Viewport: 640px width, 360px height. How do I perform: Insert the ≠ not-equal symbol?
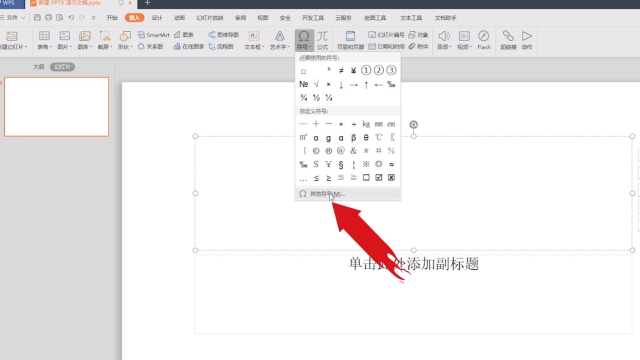coord(341,70)
